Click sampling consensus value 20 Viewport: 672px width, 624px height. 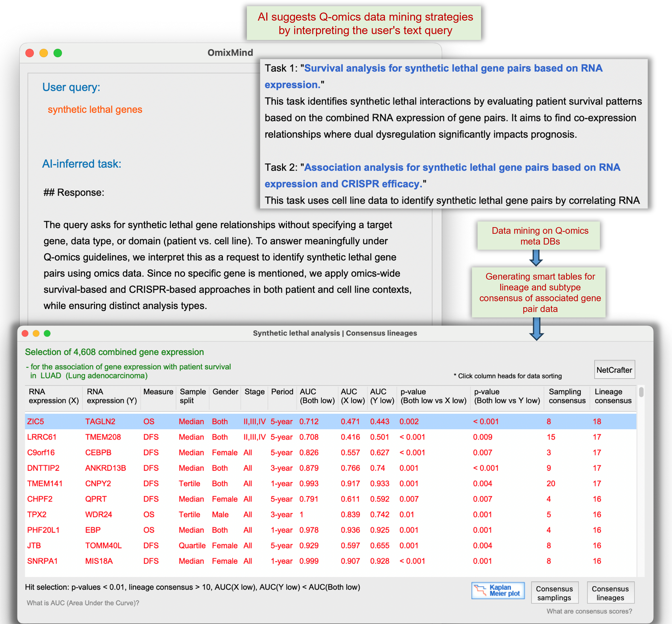point(551,483)
